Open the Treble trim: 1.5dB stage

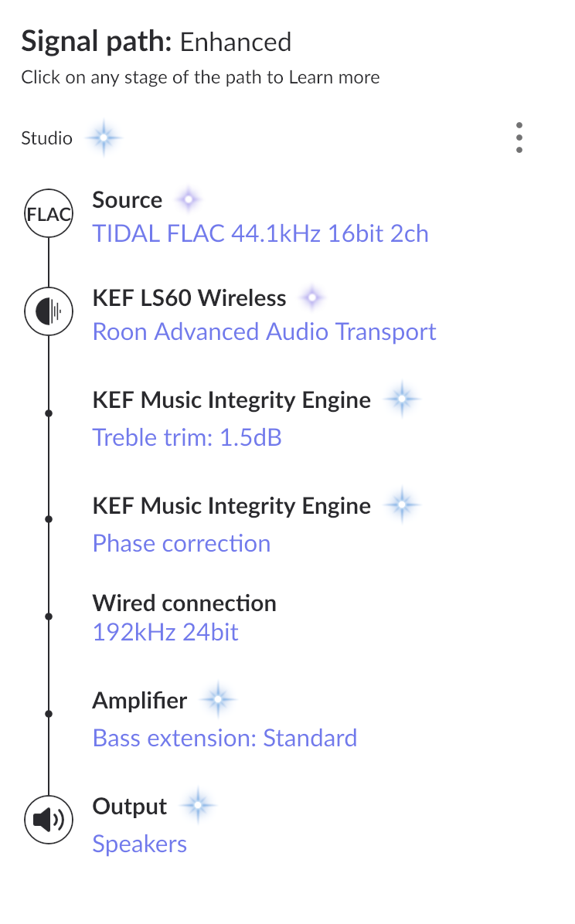[x=187, y=438]
